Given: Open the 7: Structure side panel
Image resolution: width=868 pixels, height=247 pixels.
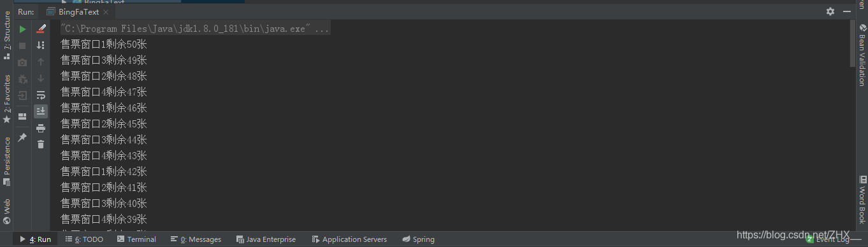Looking at the screenshot, I should (7, 36).
